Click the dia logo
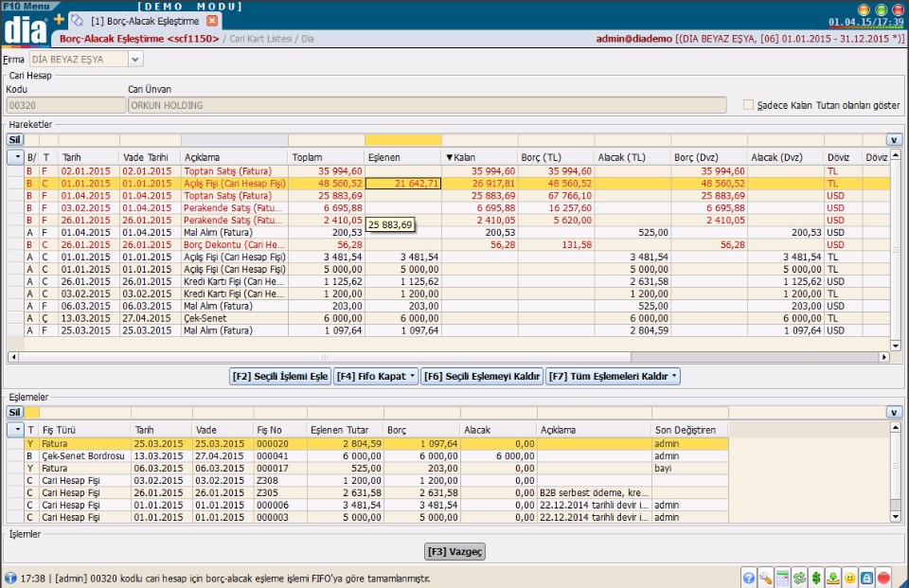Viewport: 909px width, 588px height. 25,29
